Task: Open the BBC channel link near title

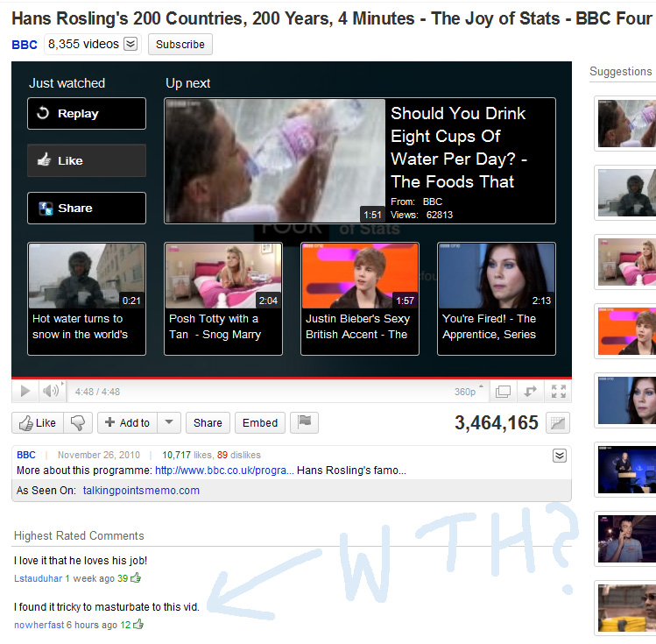Action: coord(25,45)
